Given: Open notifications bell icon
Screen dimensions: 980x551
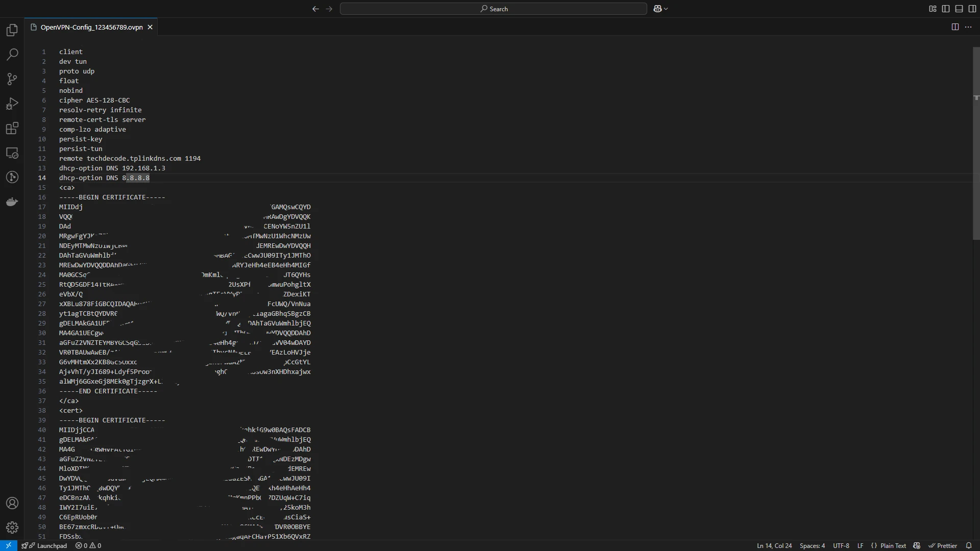Looking at the screenshot, I should (x=969, y=545).
